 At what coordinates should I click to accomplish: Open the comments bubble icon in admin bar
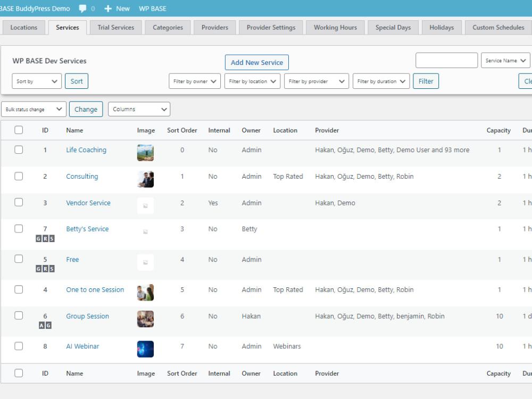coord(82,9)
